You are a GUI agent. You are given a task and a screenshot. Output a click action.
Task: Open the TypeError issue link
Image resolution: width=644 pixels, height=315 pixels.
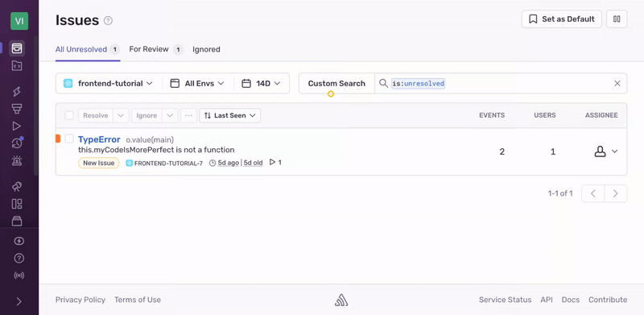(x=99, y=139)
